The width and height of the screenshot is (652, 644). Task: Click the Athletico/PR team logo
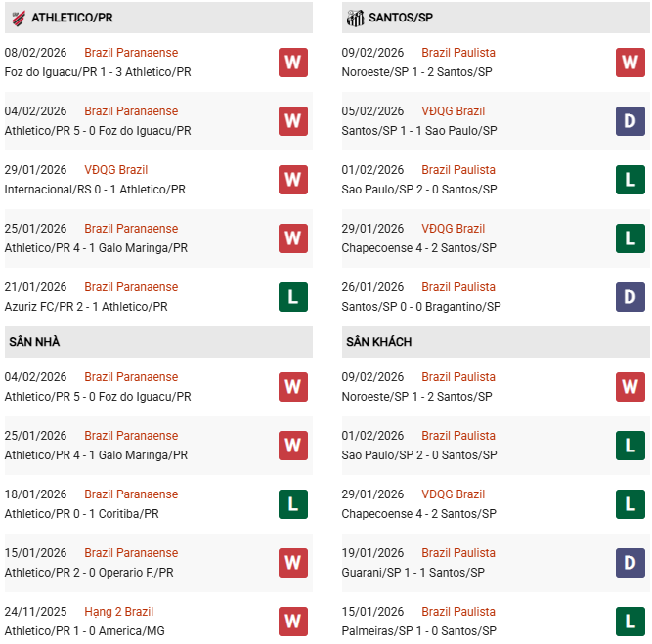[x=18, y=18]
